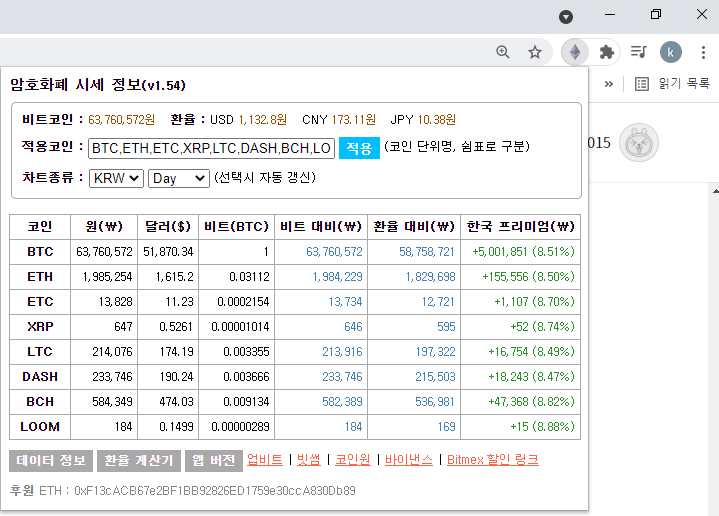This screenshot has width=719, height=516.
Task: Click LTC won price 214,076
Action: click(112, 352)
